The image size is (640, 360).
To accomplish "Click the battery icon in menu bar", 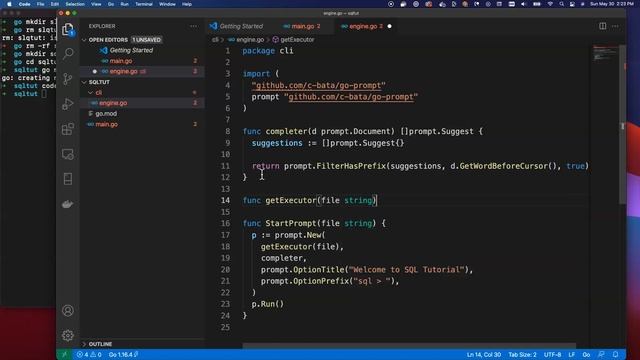I will [x=537, y=4].
